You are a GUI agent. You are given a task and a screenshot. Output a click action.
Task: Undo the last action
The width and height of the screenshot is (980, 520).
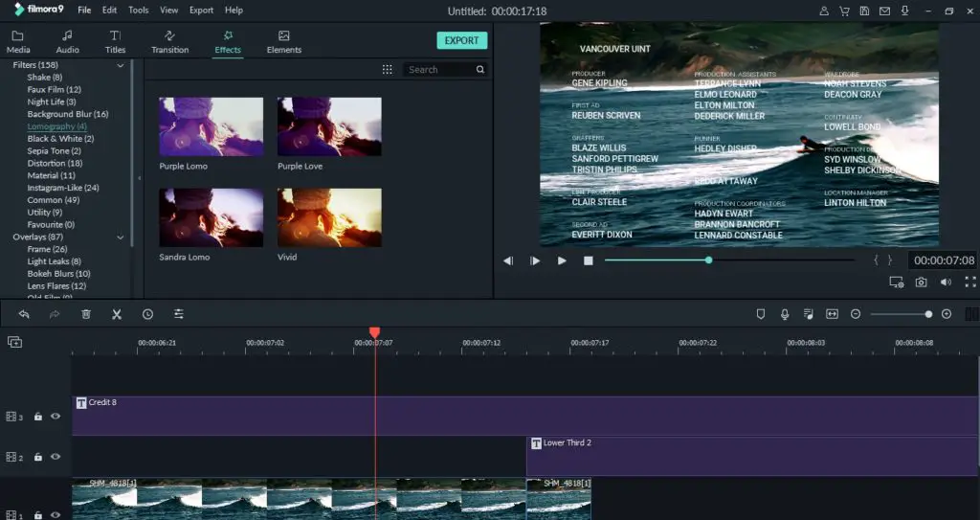tap(24, 314)
